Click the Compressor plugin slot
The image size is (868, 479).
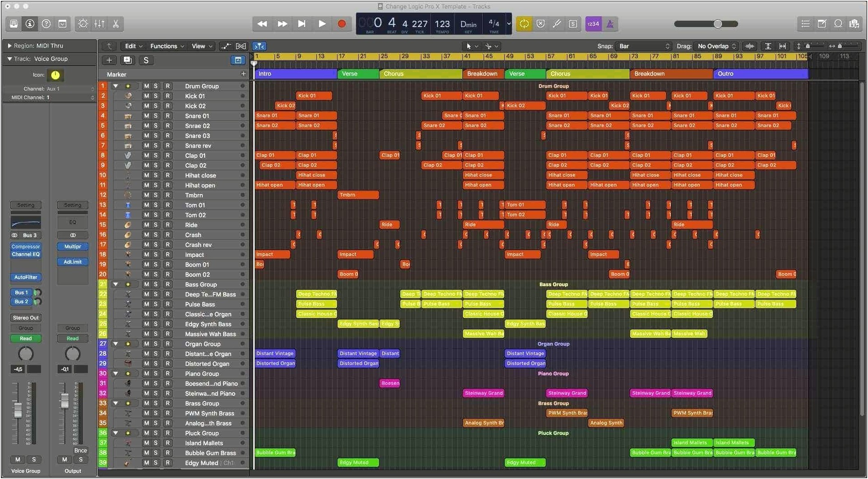[26, 246]
